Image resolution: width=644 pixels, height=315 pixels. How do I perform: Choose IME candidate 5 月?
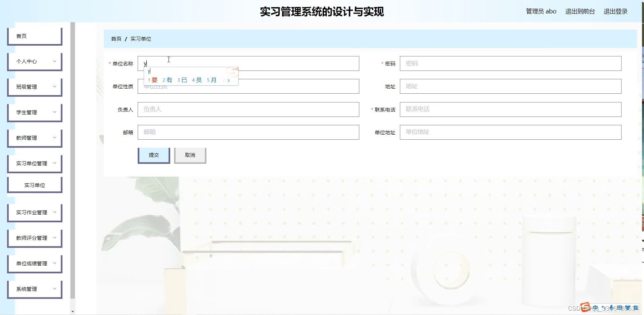tap(212, 80)
